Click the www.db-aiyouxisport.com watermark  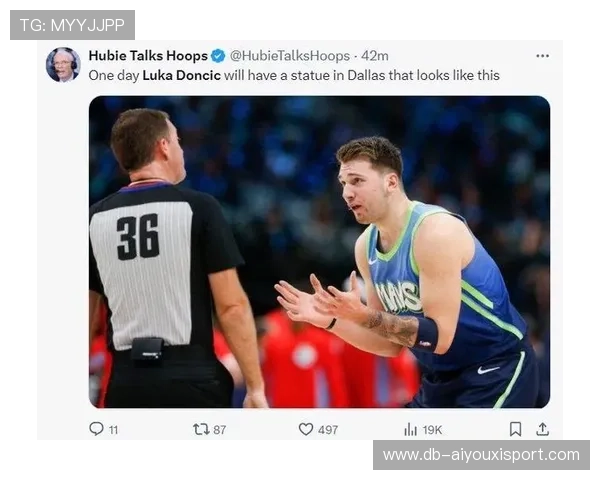pos(481,455)
